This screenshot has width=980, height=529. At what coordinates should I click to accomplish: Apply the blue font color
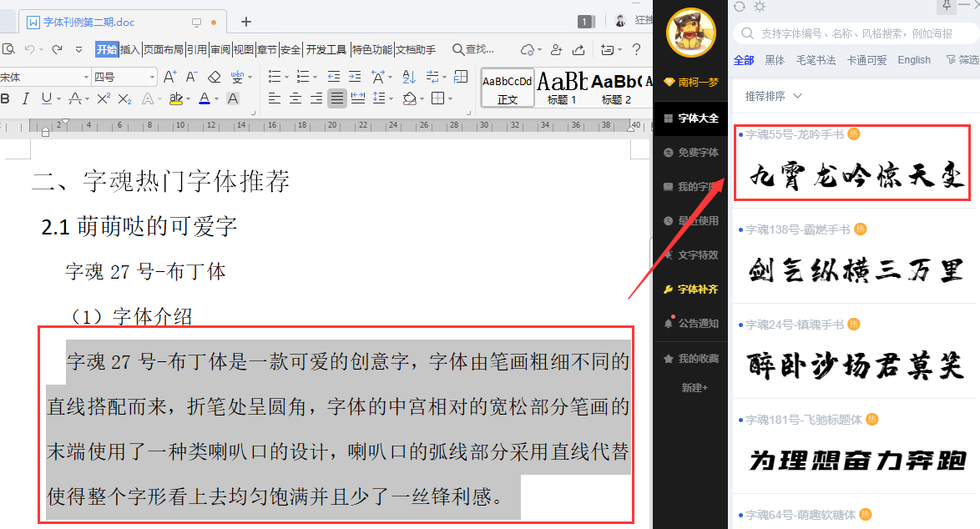click(205, 98)
